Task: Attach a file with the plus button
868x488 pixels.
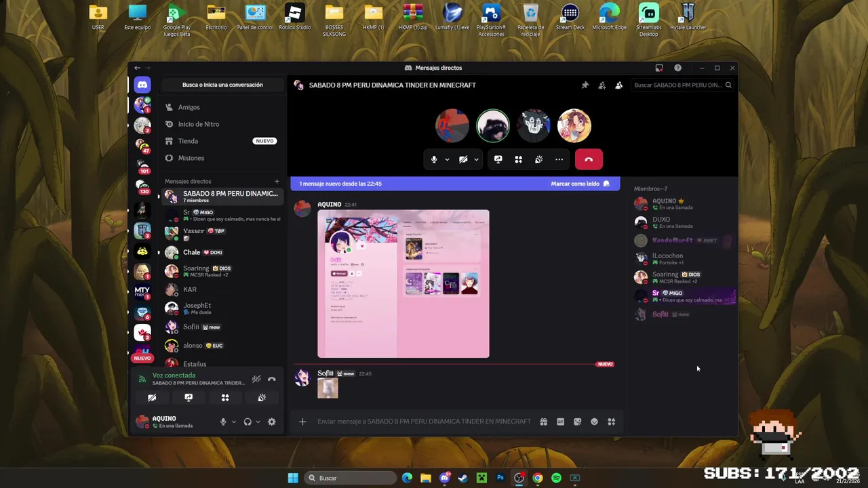Action: [x=302, y=422]
